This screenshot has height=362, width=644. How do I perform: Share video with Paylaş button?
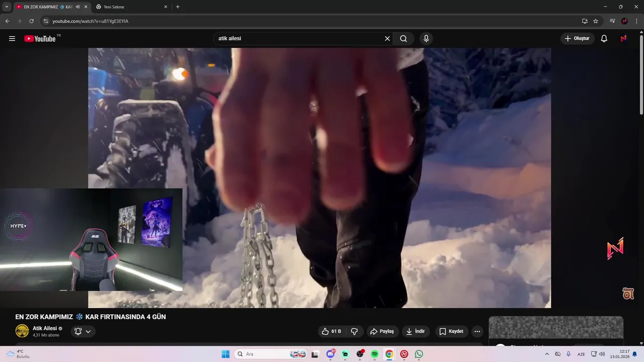(382, 331)
